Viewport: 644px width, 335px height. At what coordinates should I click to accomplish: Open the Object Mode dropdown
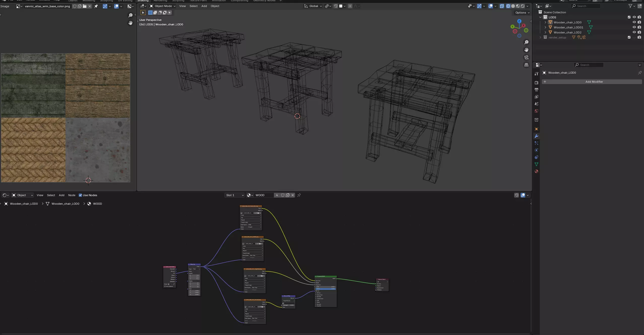[162, 6]
